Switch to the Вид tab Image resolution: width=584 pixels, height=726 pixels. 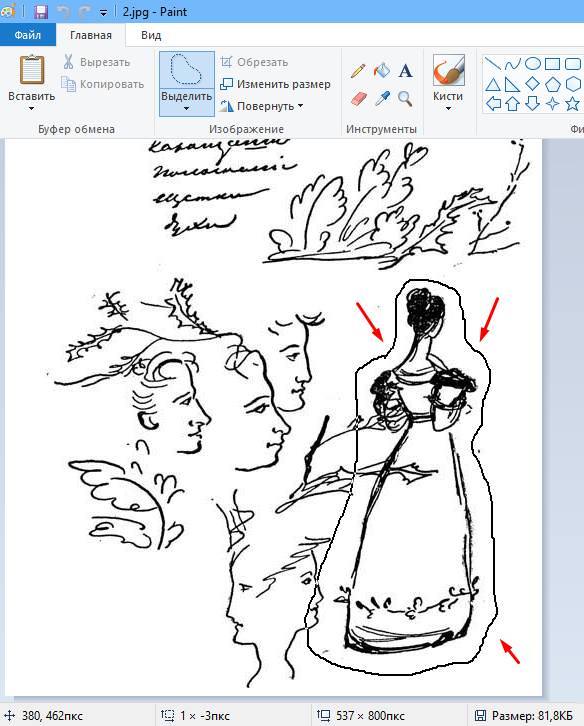[x=151, y=35]
